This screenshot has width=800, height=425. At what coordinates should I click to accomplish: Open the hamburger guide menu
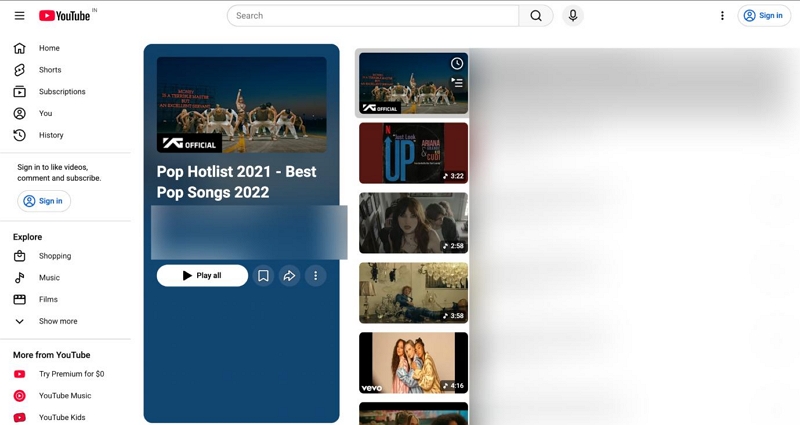coord(19,16)
